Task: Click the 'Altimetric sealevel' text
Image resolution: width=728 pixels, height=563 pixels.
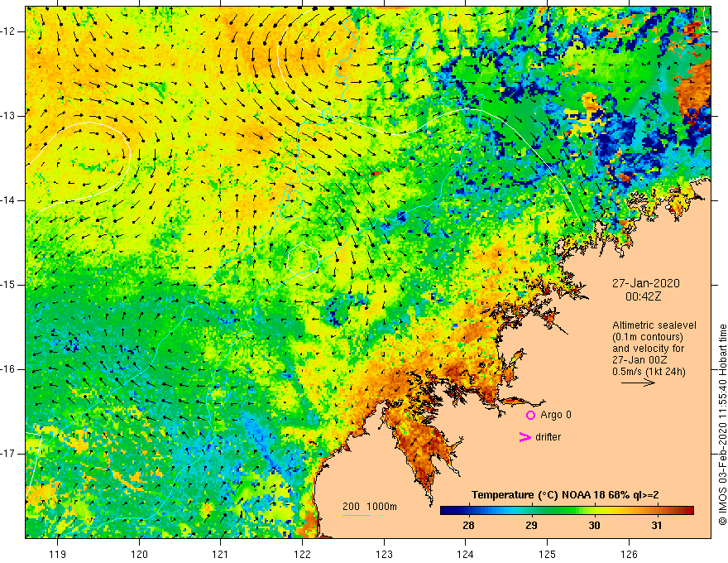Action: point(654,325)
